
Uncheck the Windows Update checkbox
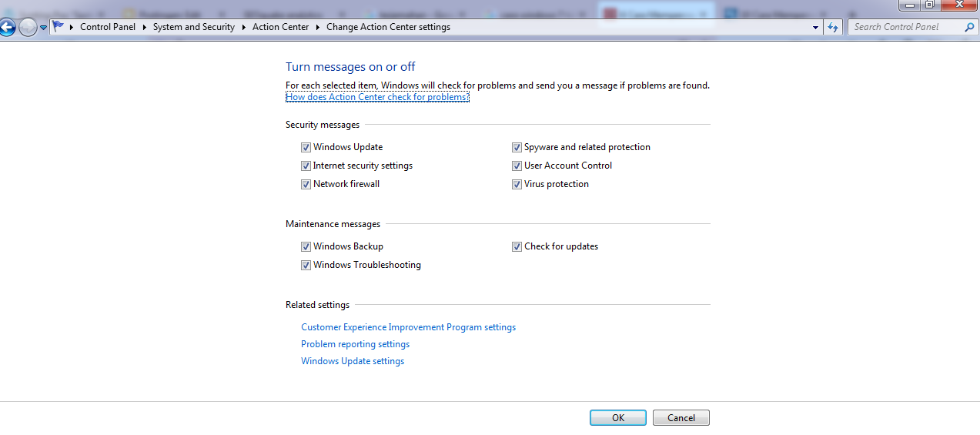(306, 147)
